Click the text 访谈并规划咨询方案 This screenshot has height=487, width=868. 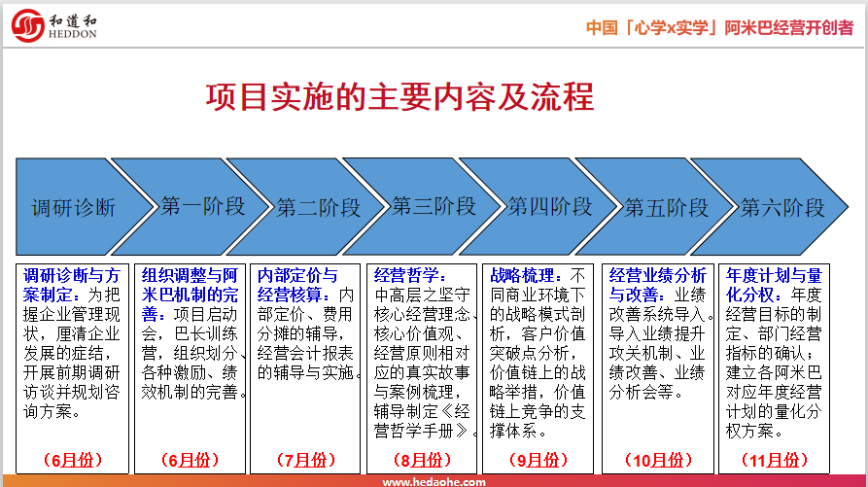click(71, 401)
